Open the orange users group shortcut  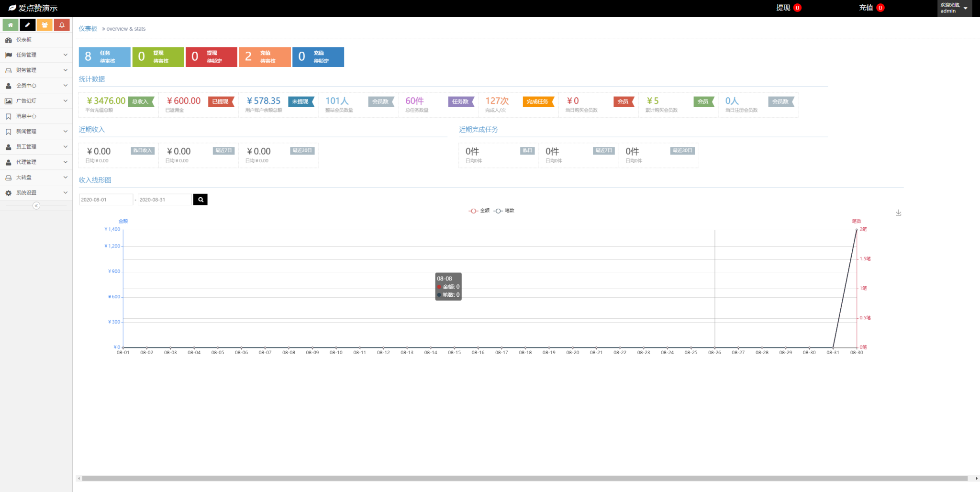45,25
